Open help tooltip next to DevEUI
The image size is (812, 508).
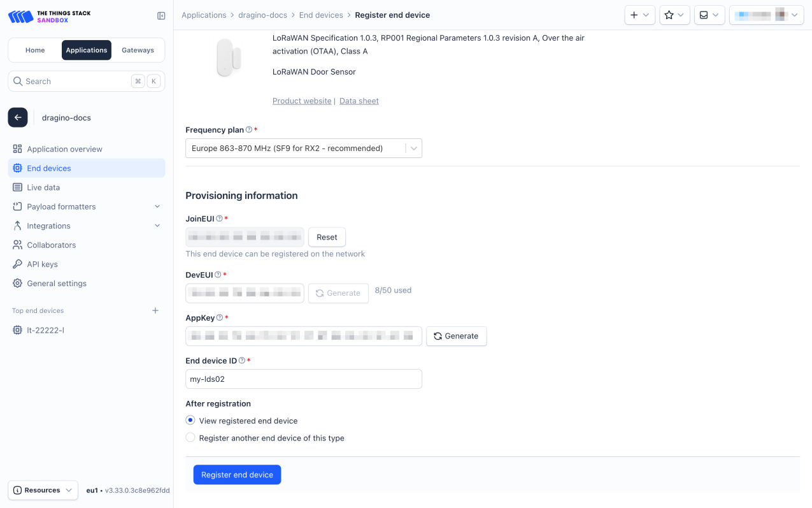click(x=218, y=275)
